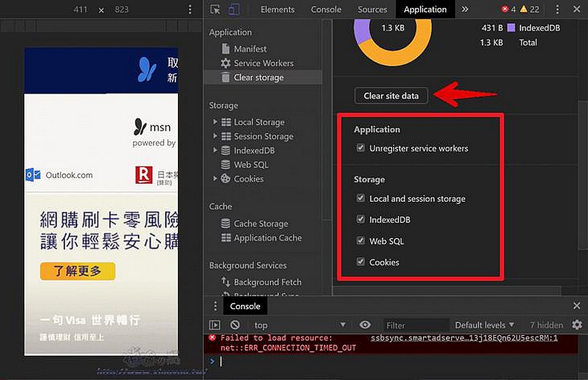The width and height of the screenshot is (588, 380).
Task: Toggle the Cookies checkbox
Action: (360, 262)
